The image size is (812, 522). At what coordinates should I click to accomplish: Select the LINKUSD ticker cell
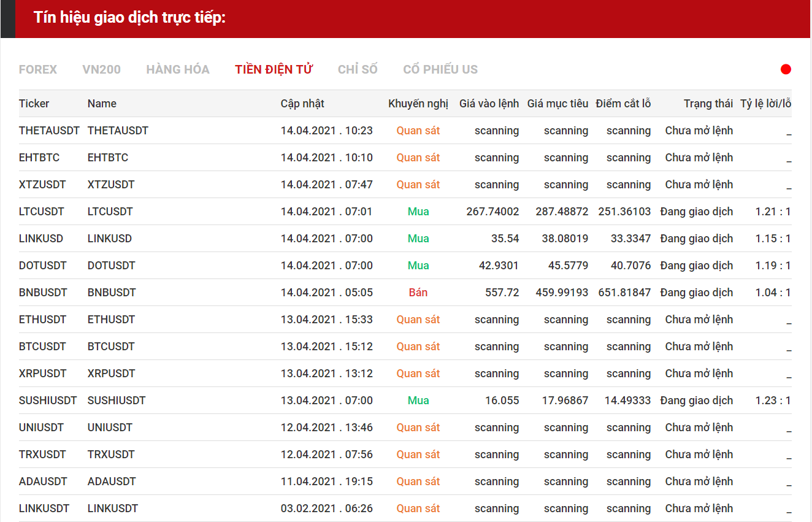pos(41,239)
